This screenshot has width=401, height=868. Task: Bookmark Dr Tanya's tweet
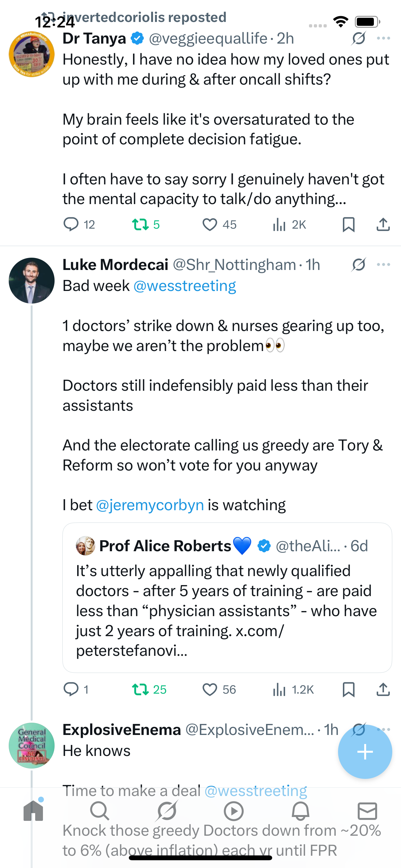348,224
